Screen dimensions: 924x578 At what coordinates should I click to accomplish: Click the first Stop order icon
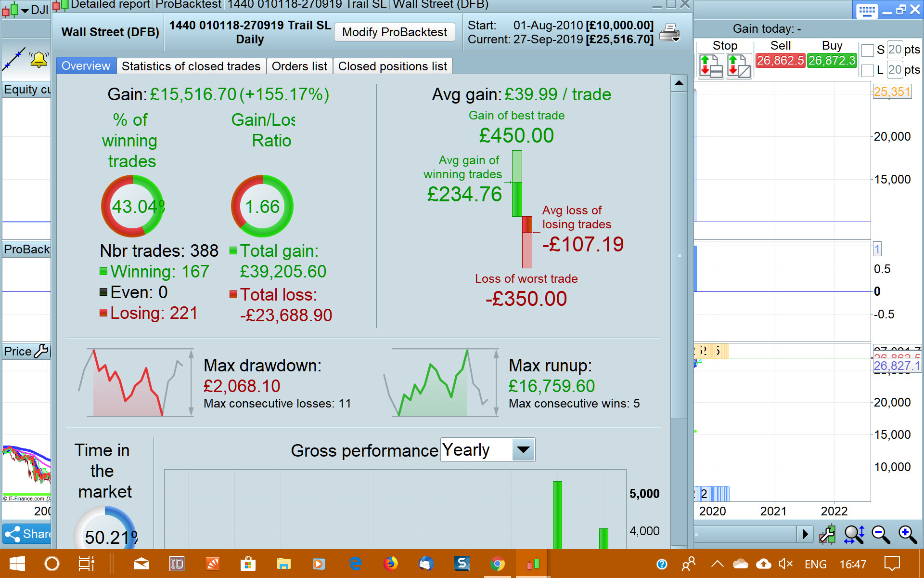point(711,66)
